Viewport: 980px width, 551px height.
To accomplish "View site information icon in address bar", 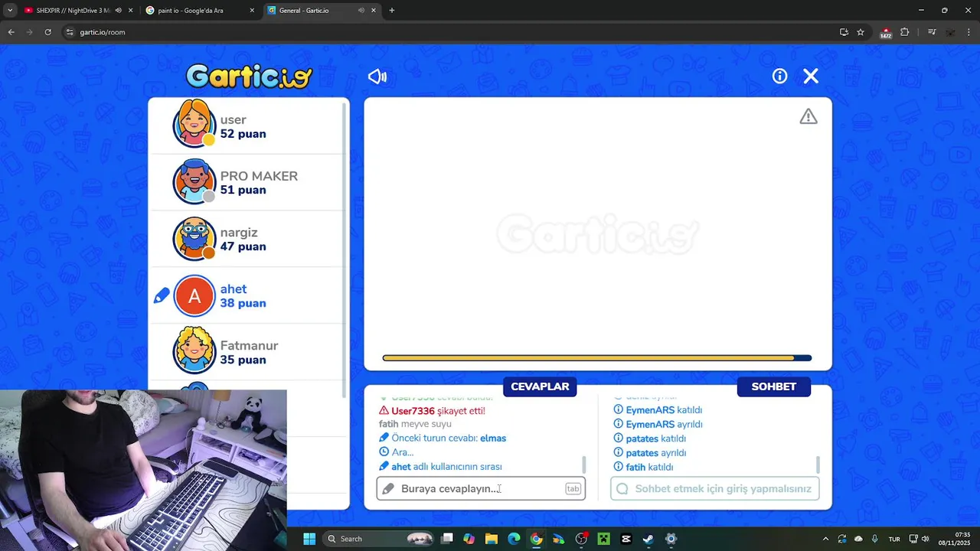I will (70, 32).
